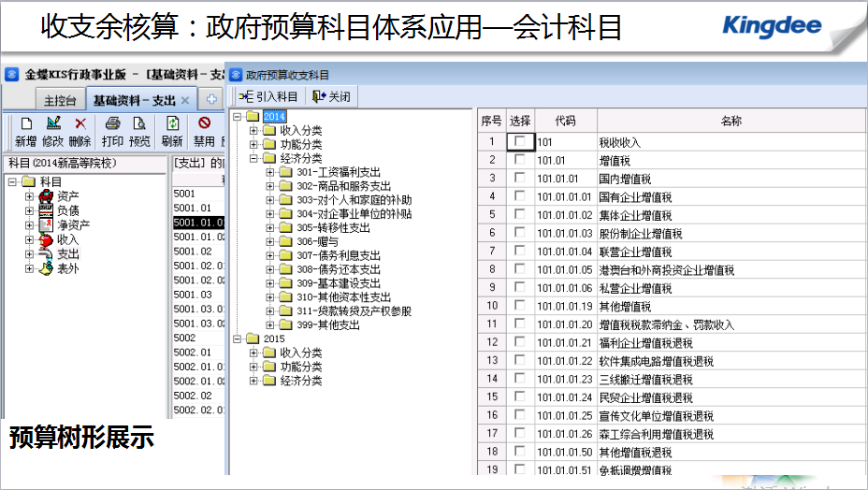
Task: Expand the 307-债务利息支出 node
Action: (x=269, y=255)
